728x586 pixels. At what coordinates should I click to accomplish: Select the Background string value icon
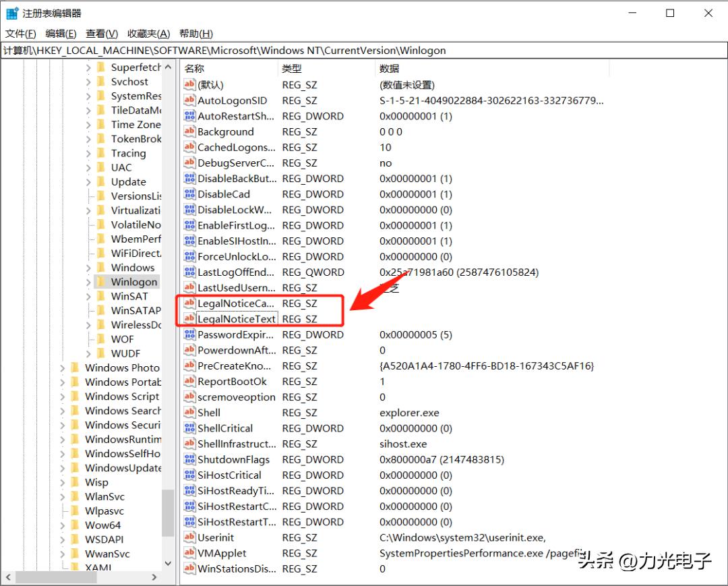tap(190, 131)
